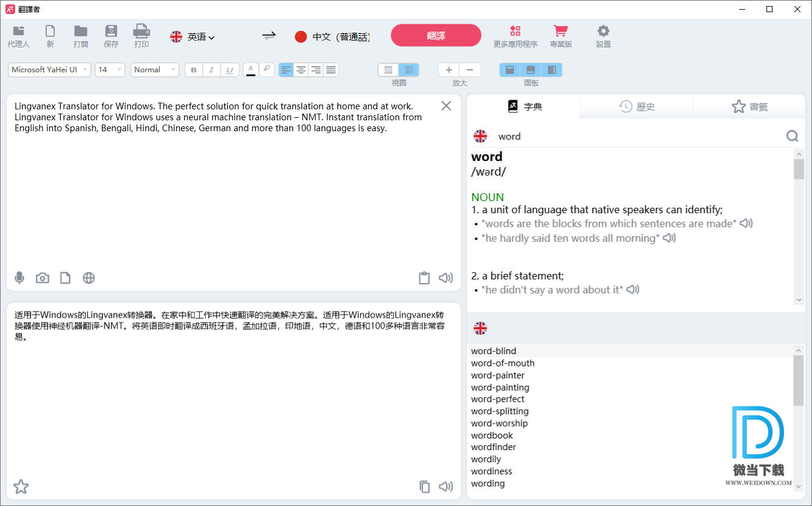This screenshot has width=812, height=506.
Task: Play audio for "words are the blocks" example
Action: (746, 224)
